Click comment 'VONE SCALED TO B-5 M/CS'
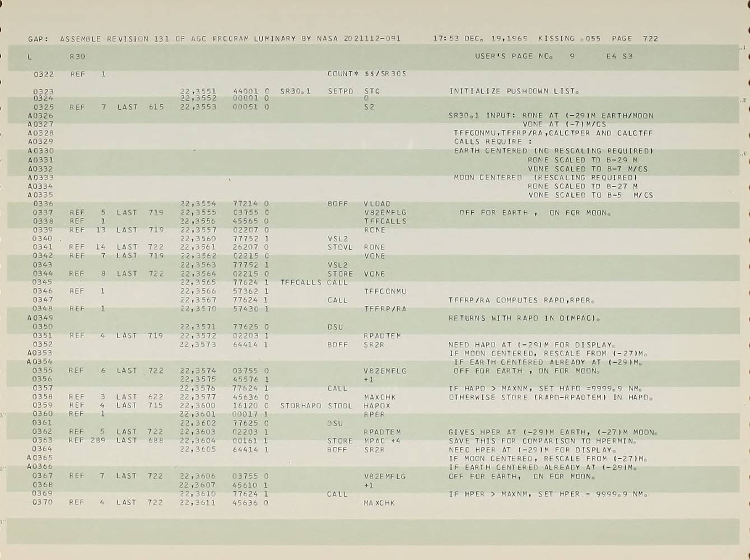Viewport: 750px width, 560px height. 590,195
